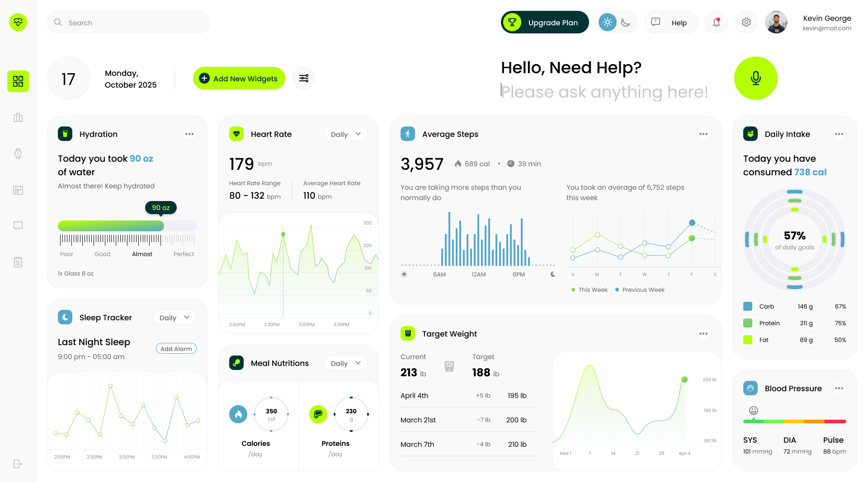Click the 90 oz hydration tooltip
This screenshot has width=868, height=482.
pos(161,207)
